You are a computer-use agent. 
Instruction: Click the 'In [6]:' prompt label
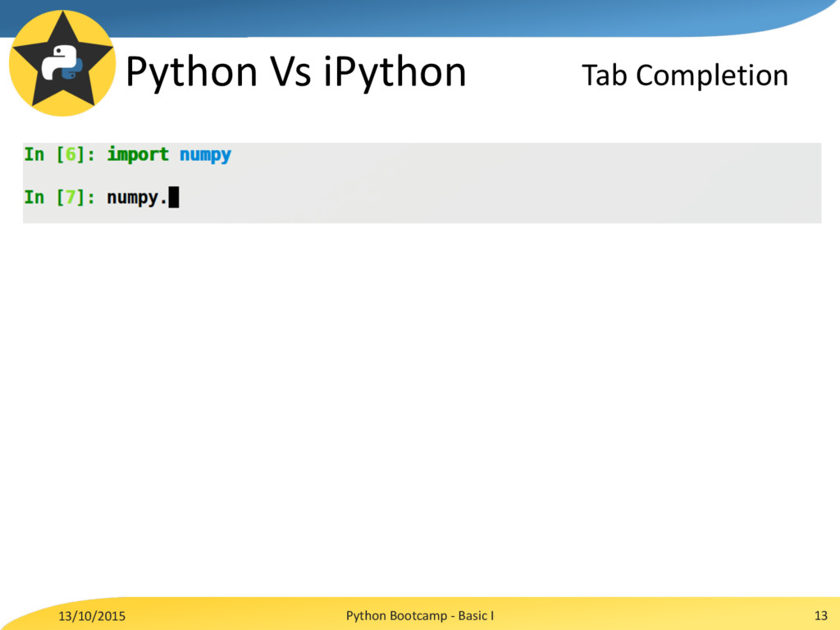point(59,155)
